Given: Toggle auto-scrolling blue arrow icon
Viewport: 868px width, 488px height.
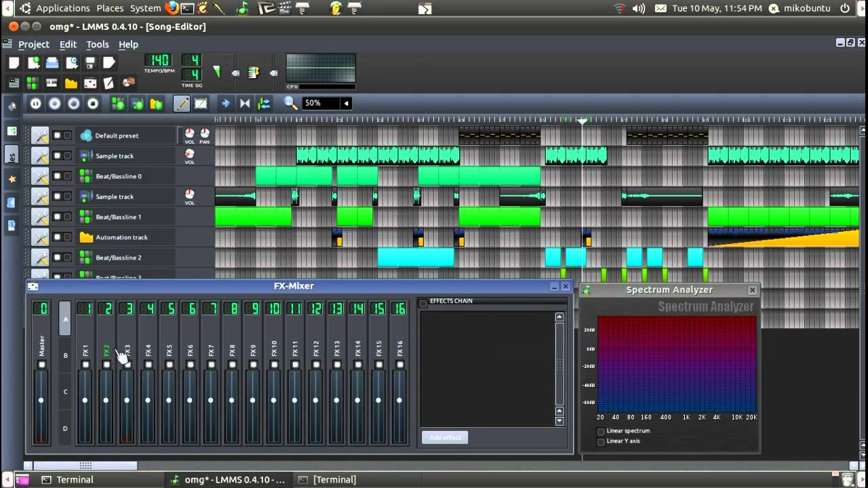Looking at the screenshot, I should [x=226, y=104].
